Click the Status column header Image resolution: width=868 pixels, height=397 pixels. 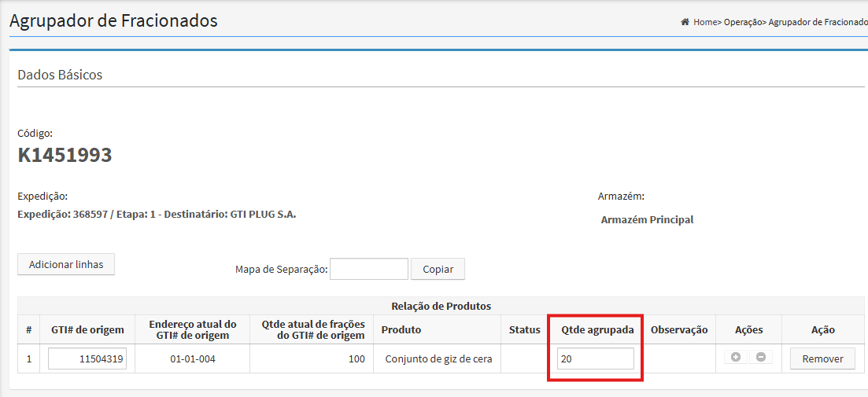tap(524, 329)
